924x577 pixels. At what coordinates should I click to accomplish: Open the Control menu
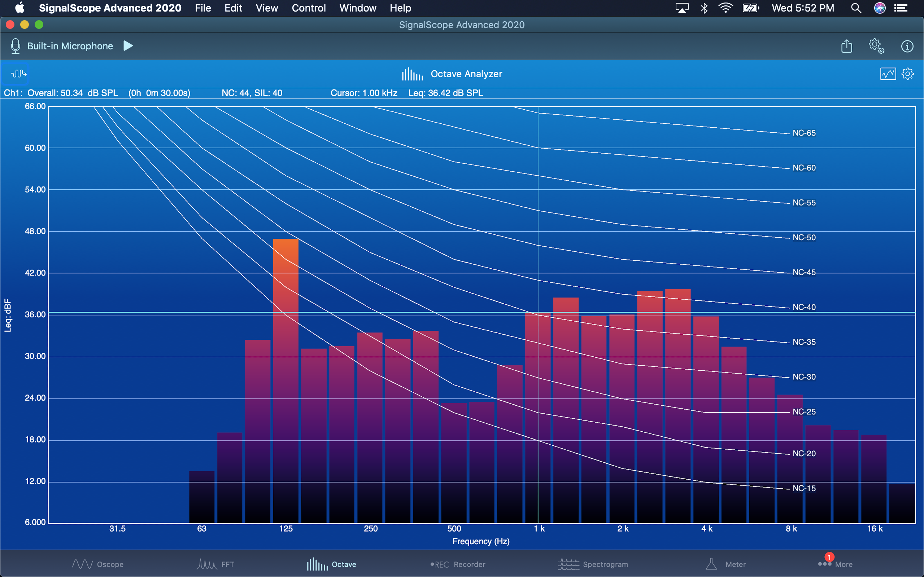309,8
